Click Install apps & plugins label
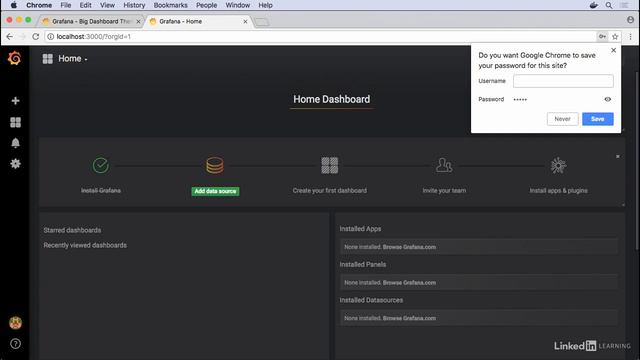The image size is (640, 360). [x=558, y=191]
